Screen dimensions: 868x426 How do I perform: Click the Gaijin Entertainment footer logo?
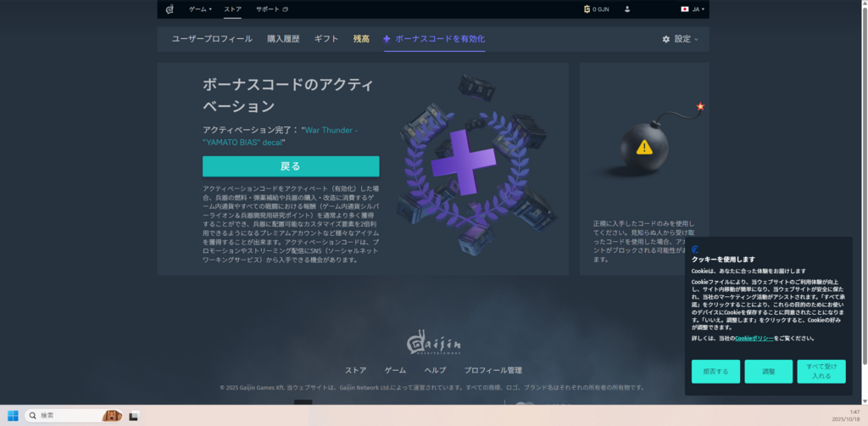[434, 344]
